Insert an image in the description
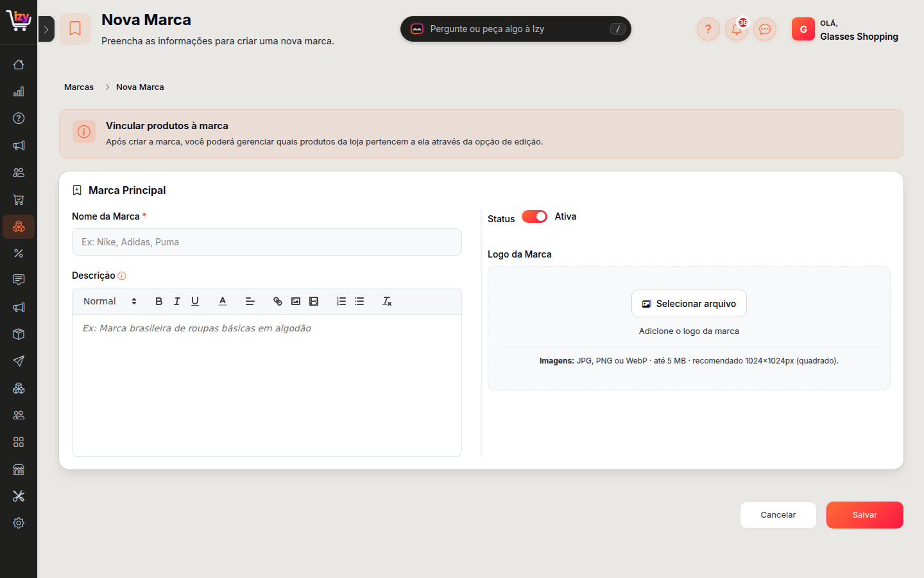 [296, 301]
